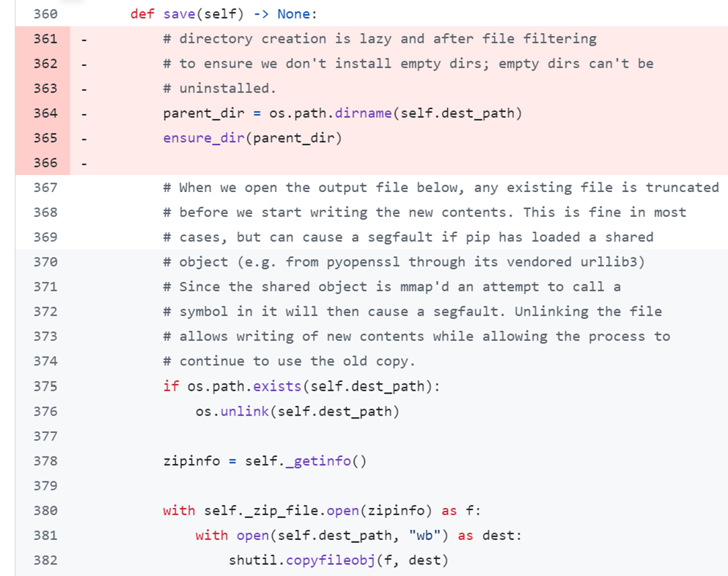Click line number 382
This screenshot has height=576, width=728.
click(x=45, y=560)
